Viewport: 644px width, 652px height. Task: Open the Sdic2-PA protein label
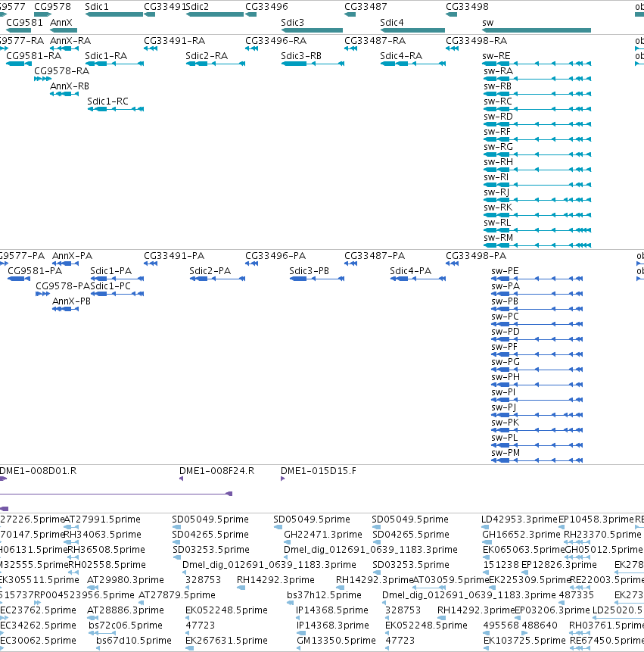(210, 270)
